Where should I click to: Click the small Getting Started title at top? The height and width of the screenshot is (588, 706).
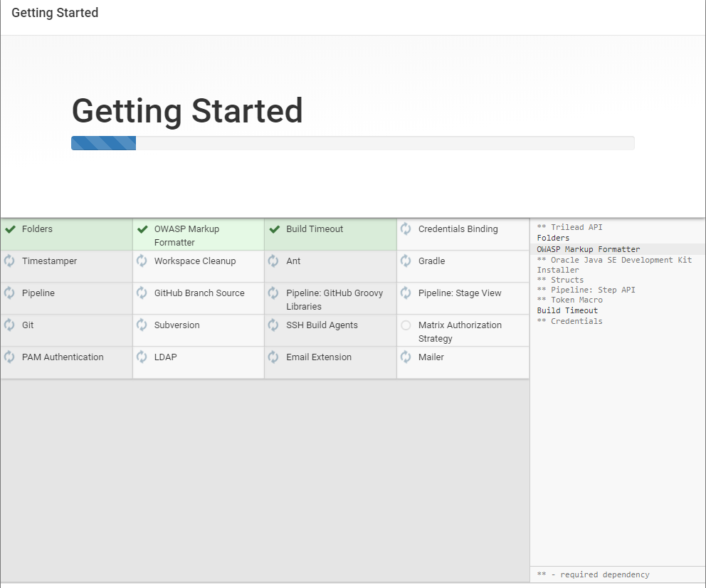click(x=55, y=13)
